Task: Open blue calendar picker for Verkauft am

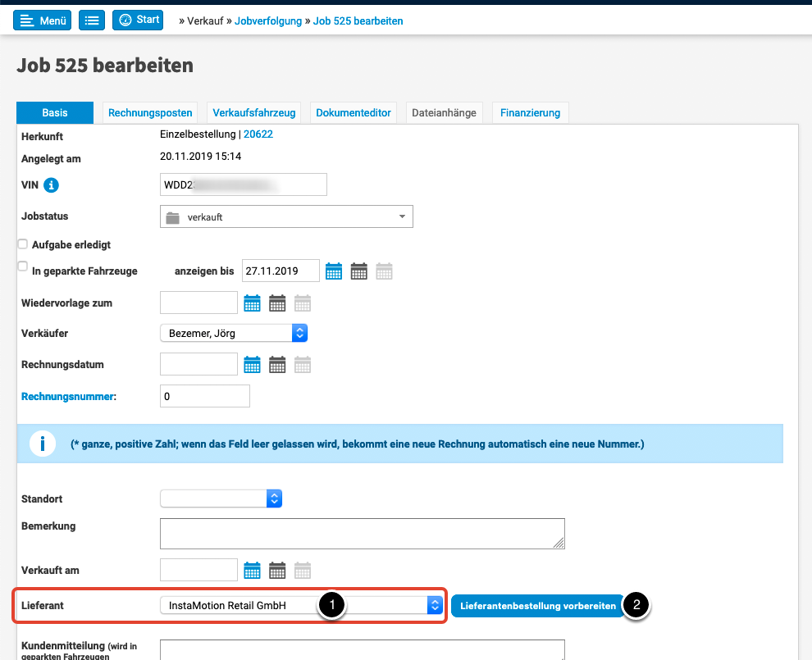Action: pos(252,570)
